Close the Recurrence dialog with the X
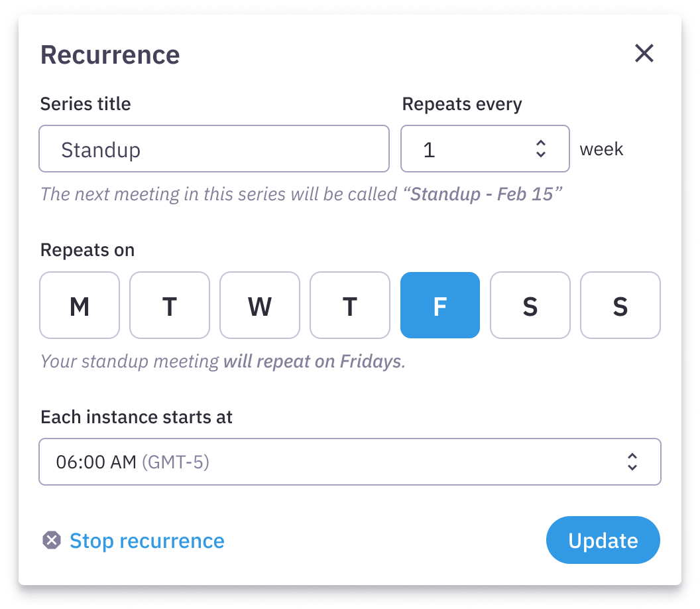The height and width of the screenshot is (609, 700). tap(644, 54)
